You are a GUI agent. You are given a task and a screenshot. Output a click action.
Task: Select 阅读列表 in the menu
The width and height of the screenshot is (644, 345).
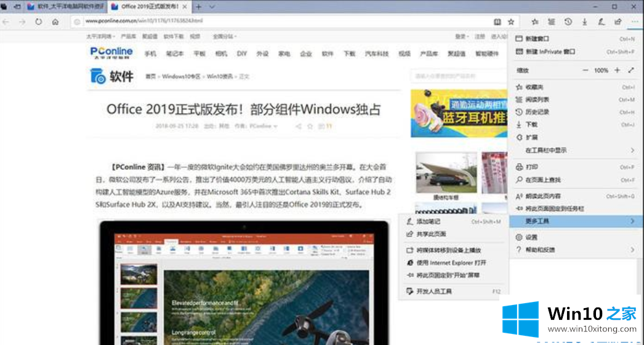click(576, 99)
